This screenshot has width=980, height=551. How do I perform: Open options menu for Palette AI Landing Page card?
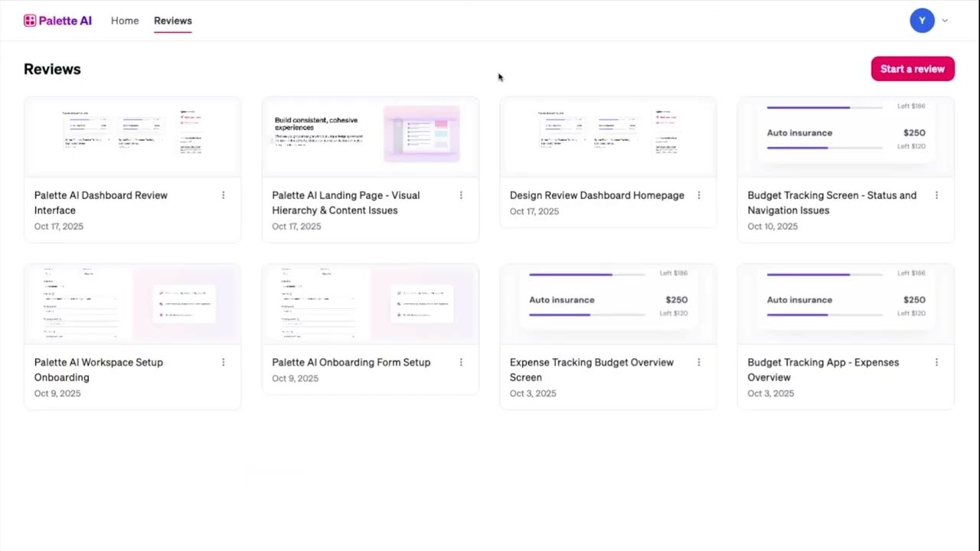[x=461, y=195]
